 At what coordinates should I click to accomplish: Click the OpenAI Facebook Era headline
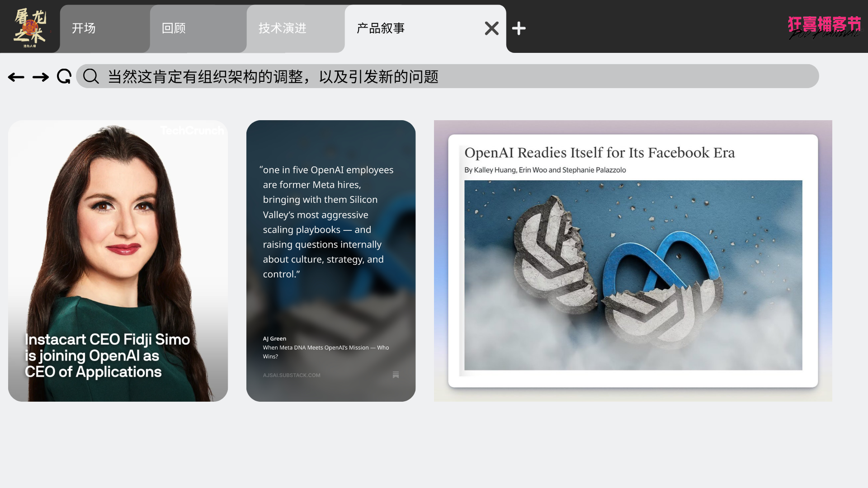(x=599, y=153)
